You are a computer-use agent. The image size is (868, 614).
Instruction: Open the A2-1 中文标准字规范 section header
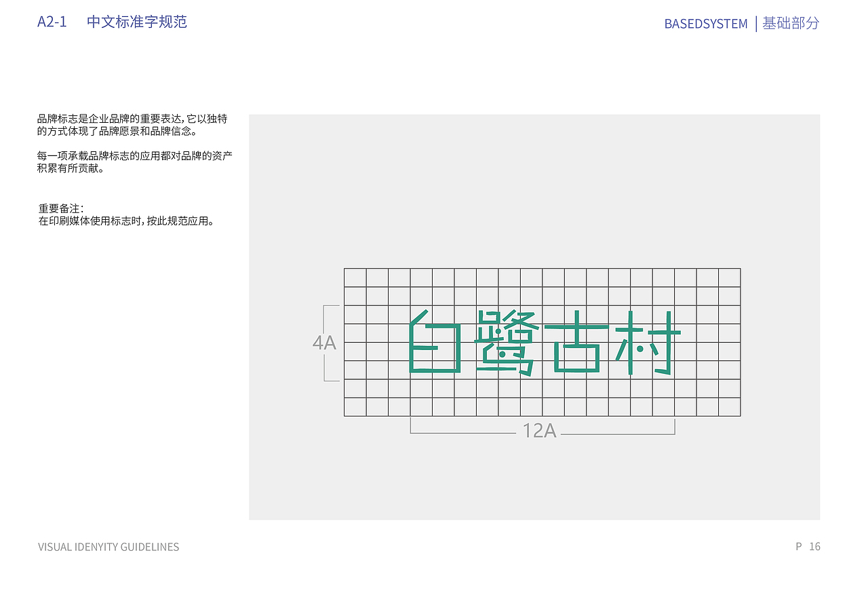pos(113,22)
